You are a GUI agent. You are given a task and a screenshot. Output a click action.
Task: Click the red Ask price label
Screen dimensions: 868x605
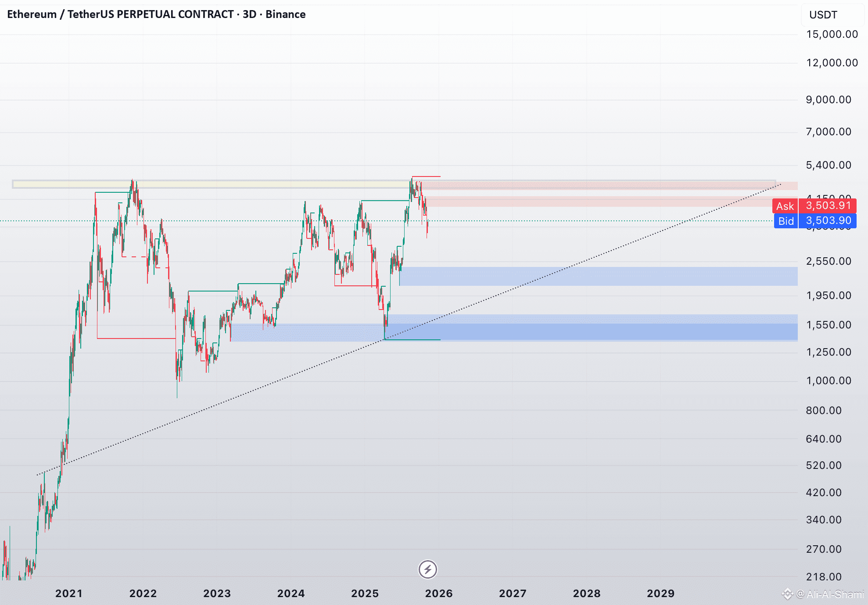[x=785, y=206]
